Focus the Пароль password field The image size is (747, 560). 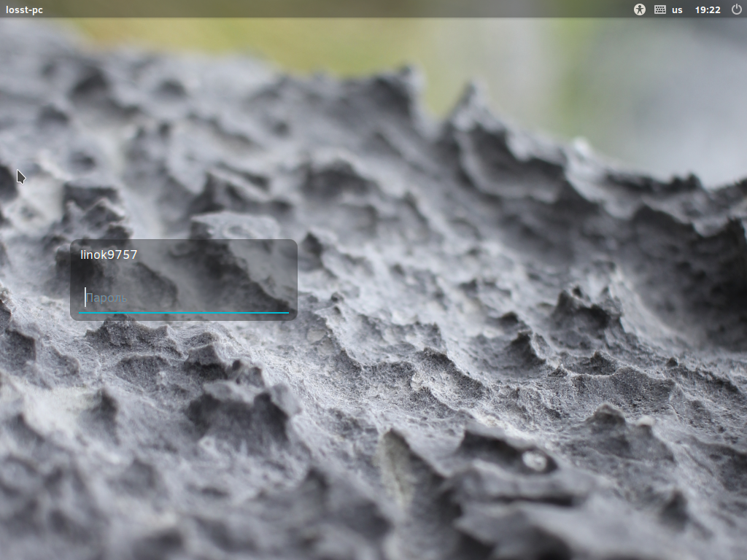coord(184,298)
